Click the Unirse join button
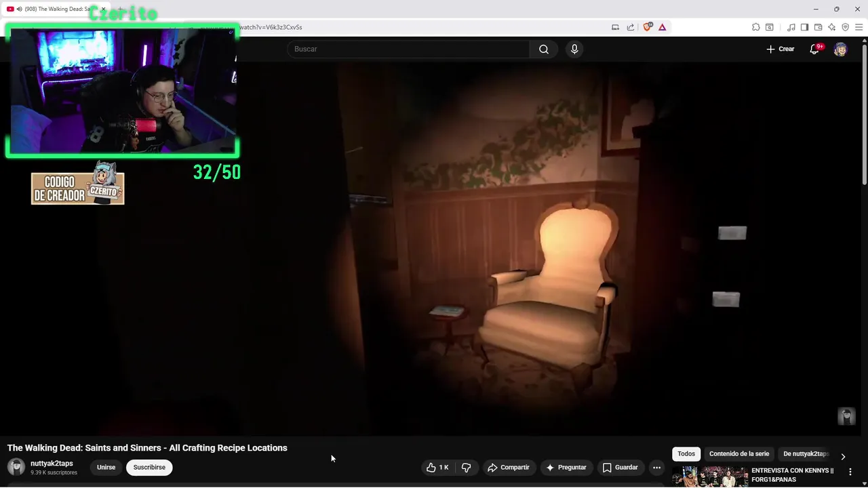Screen dimensions: 868x488 [x=106, y=467]
